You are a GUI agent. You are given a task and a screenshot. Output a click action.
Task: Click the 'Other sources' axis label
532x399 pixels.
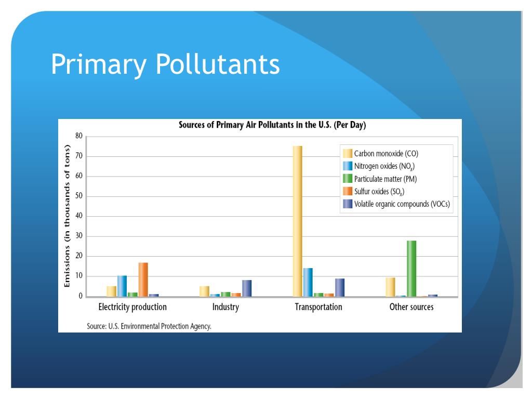coord(411,307)
